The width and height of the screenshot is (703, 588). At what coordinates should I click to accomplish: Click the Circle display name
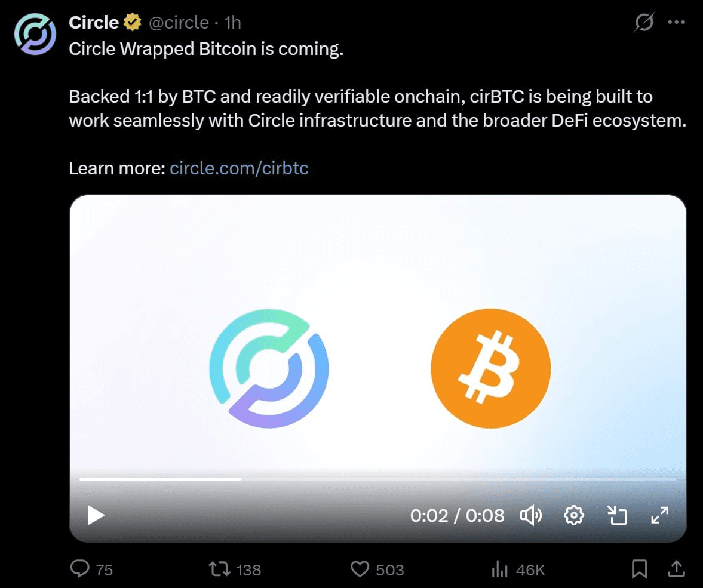[94, 22]
